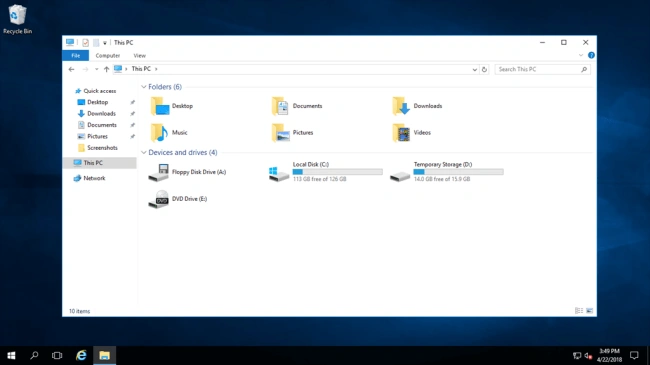Open Recent locations dropdown arrow
The width and height of the screenshot is (650, 365).
[x=97, y=69]
